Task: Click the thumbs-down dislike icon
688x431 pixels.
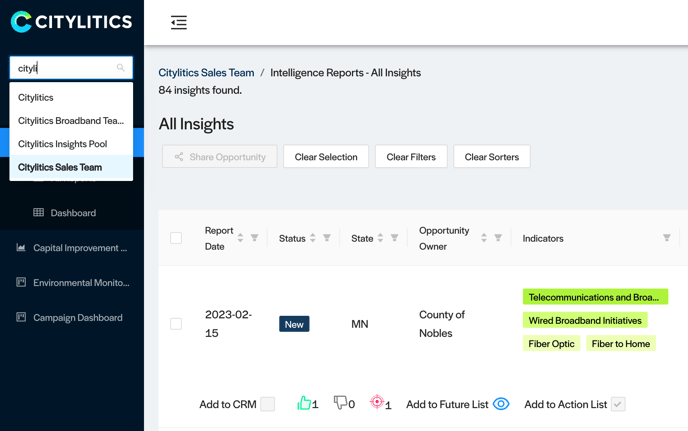Action: coord(340,402)
